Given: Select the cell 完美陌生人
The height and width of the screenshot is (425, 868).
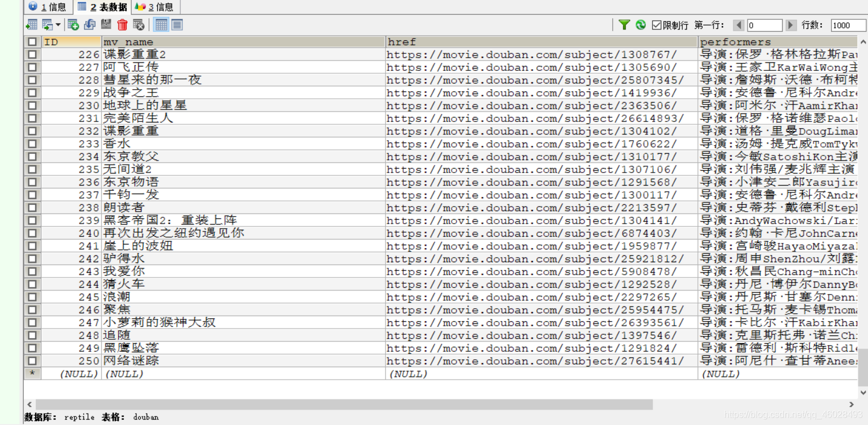Looking at the screenshot, I should click(243, 118).
